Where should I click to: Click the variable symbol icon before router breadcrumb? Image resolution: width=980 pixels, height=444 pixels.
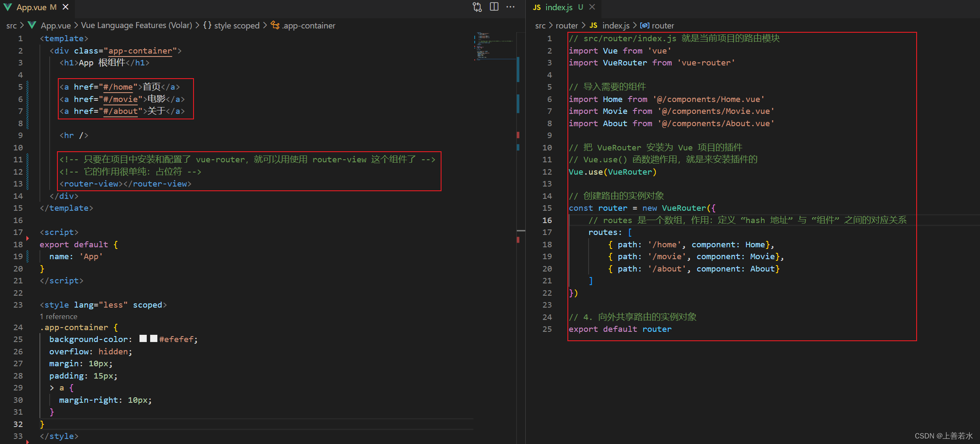645,25
